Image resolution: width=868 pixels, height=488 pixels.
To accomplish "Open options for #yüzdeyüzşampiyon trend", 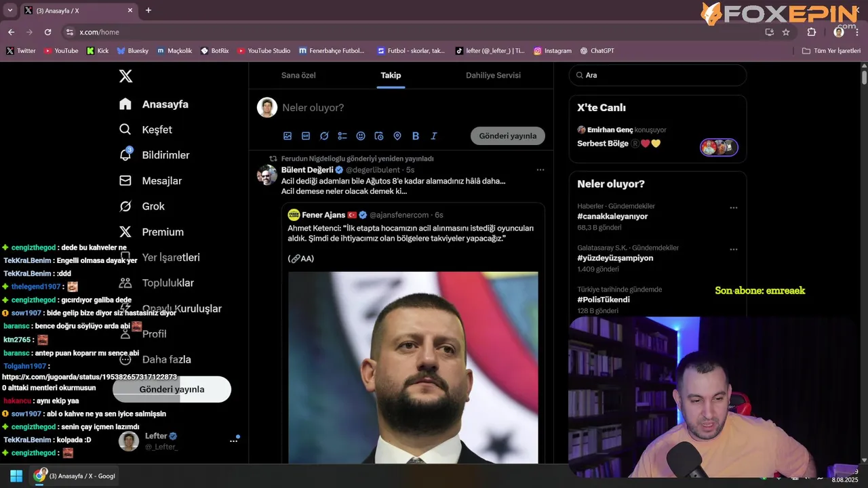I will pyautogui.click(x=733, y=249).
